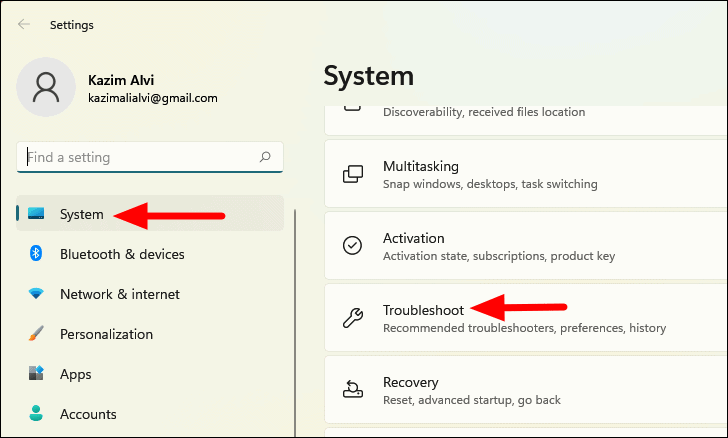Open Personalization settings category
Viewport: 728px width, 438px height.
click(150, 333)
